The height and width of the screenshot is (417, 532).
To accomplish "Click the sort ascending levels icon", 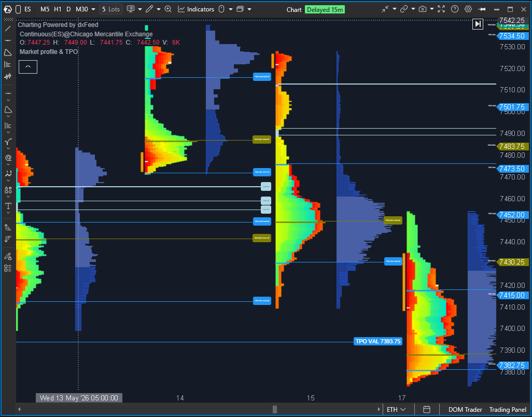I will (x=8, y=227).
